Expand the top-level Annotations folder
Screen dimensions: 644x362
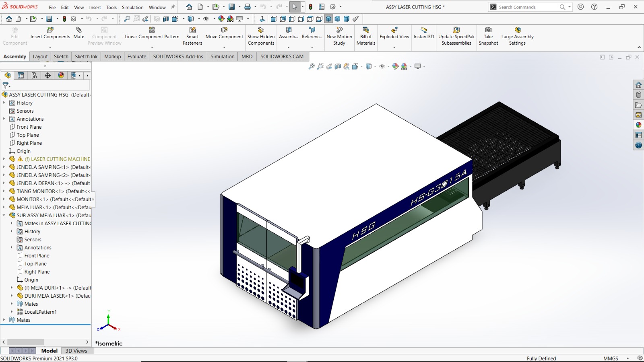pos(4,119)
